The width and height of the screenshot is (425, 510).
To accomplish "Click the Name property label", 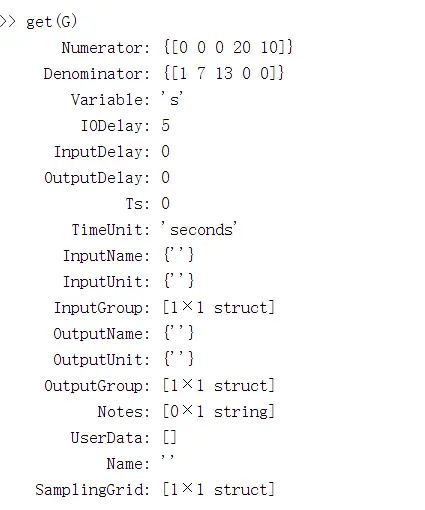I will [x=128, y=464].
